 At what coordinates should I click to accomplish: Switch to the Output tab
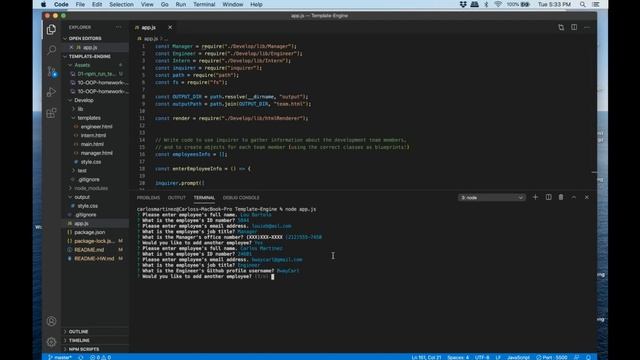tap(177, 198)
